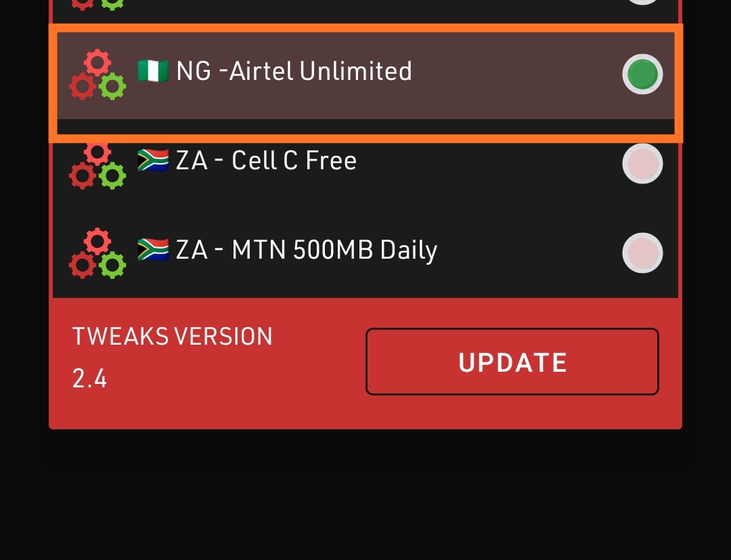This screenshot has height=560, width=731.
Task: Click the green gear in the Airtel Unlimited icon
Action: (x=112, y=86)
